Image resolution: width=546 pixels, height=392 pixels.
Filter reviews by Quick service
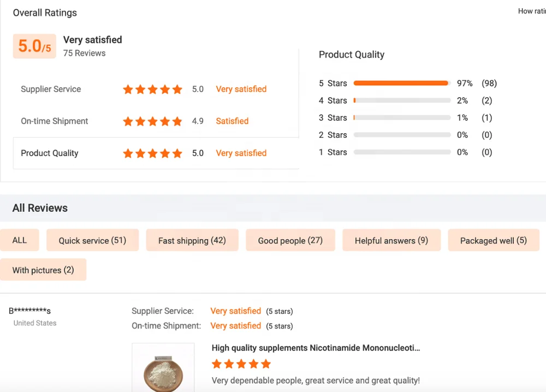click(92, 240)
